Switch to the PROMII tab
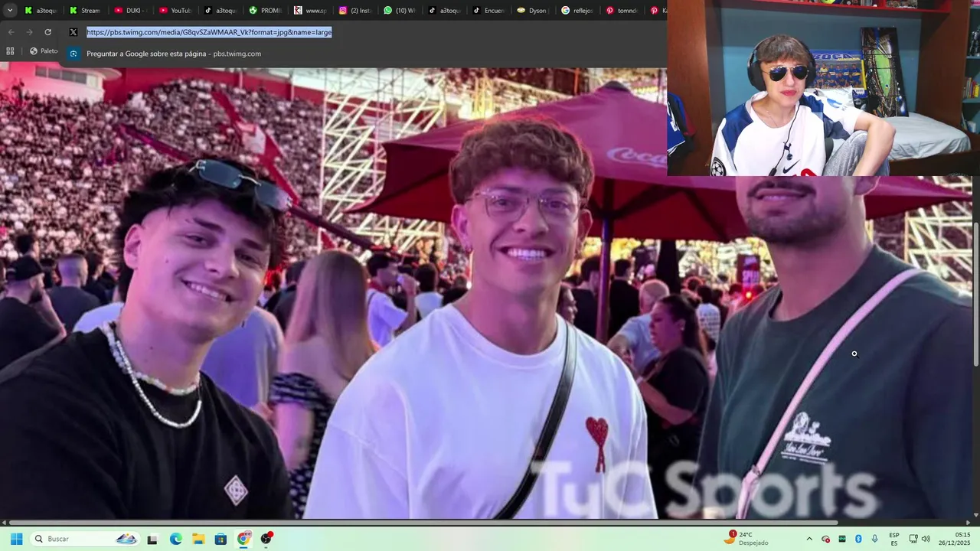 pos(264,11)
